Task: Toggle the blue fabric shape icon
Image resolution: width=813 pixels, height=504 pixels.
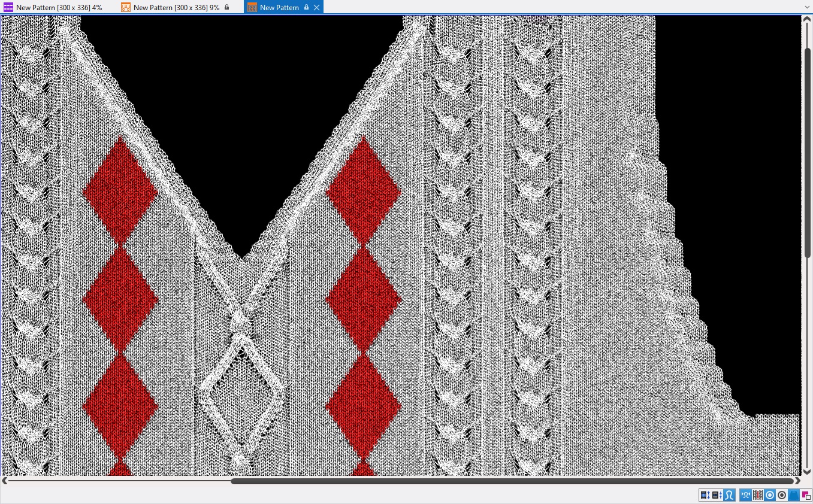Action: (x=794, y=495)
